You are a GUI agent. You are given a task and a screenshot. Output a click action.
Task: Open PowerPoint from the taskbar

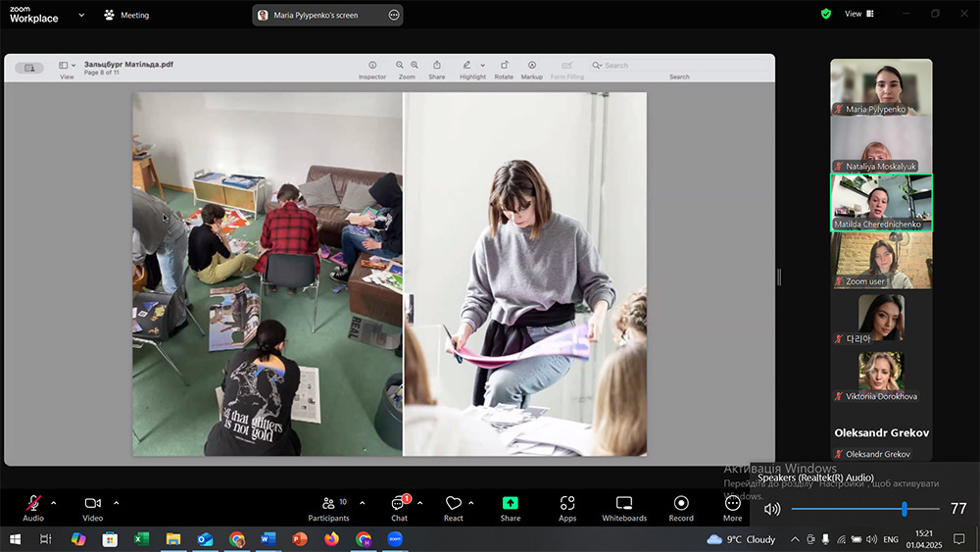300,539
